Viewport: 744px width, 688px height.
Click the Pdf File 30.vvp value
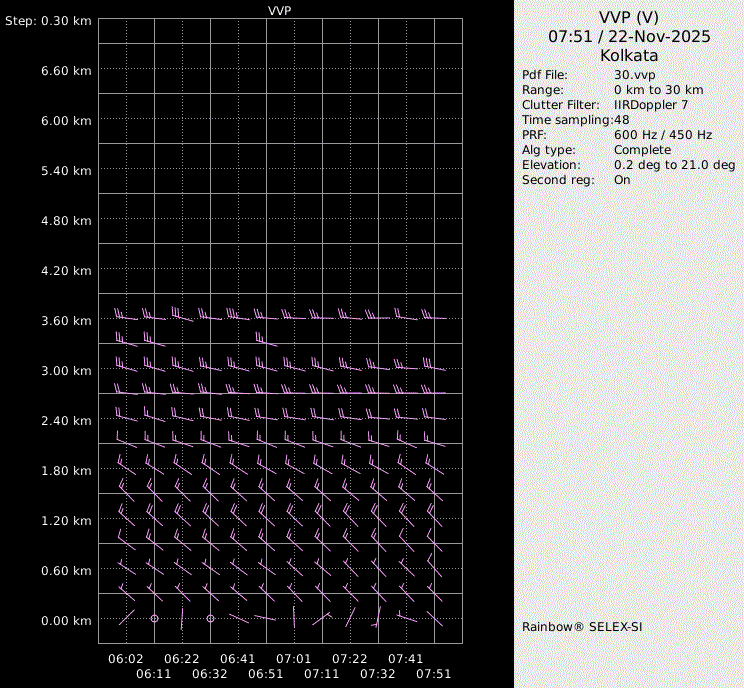(x=634, y=75)
